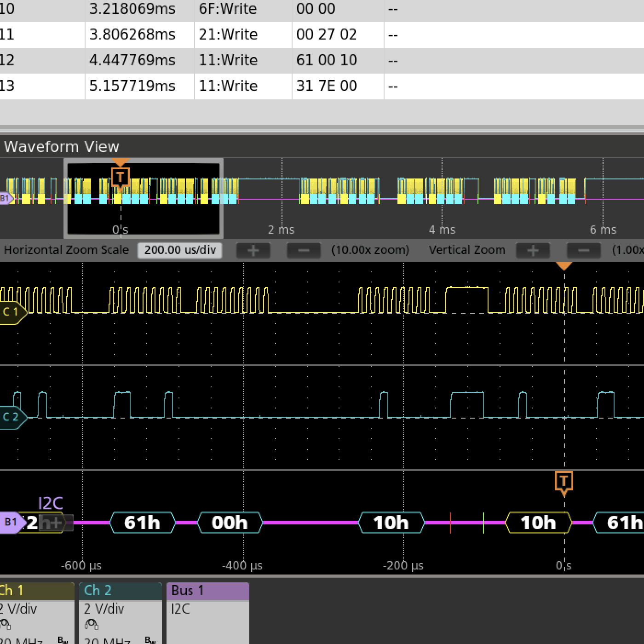Click horizontal zoom minus button

304,251
